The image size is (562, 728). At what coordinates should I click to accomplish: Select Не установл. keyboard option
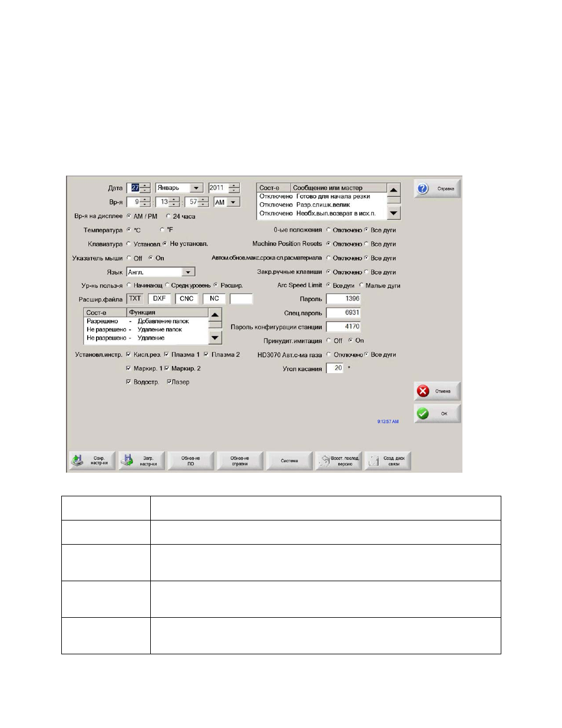[x=166, y=244]
